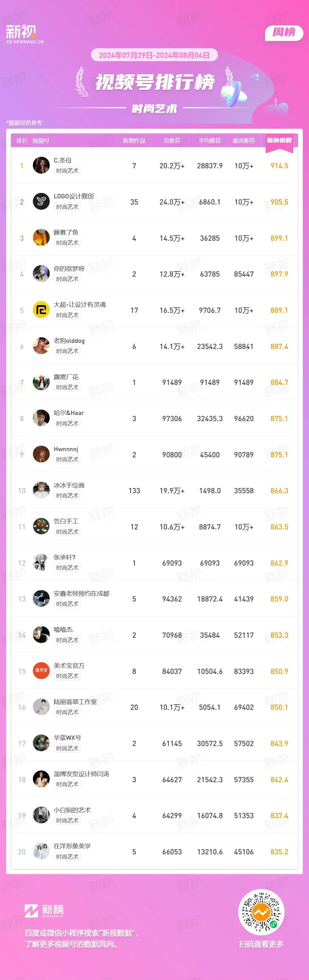Viewport: 309px width, 980px height.
Task: Click the date range 2024年07月29日-08月04日 pill
Action: click(x=154, y=55)
